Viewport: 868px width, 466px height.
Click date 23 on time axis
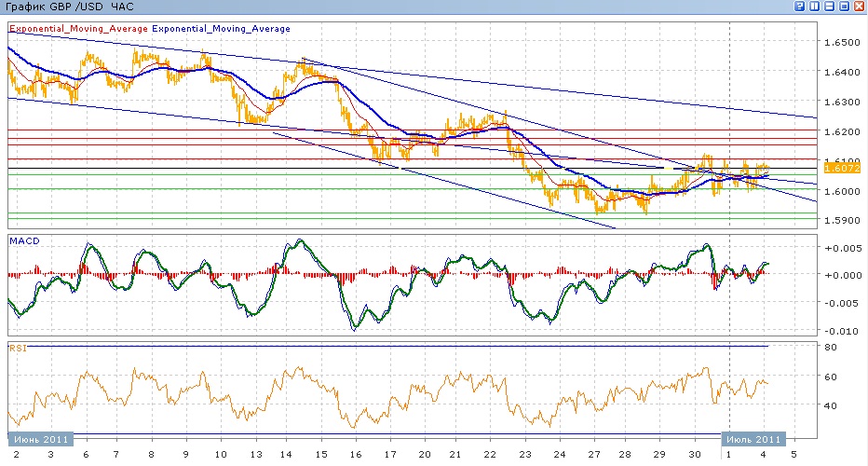524,455
